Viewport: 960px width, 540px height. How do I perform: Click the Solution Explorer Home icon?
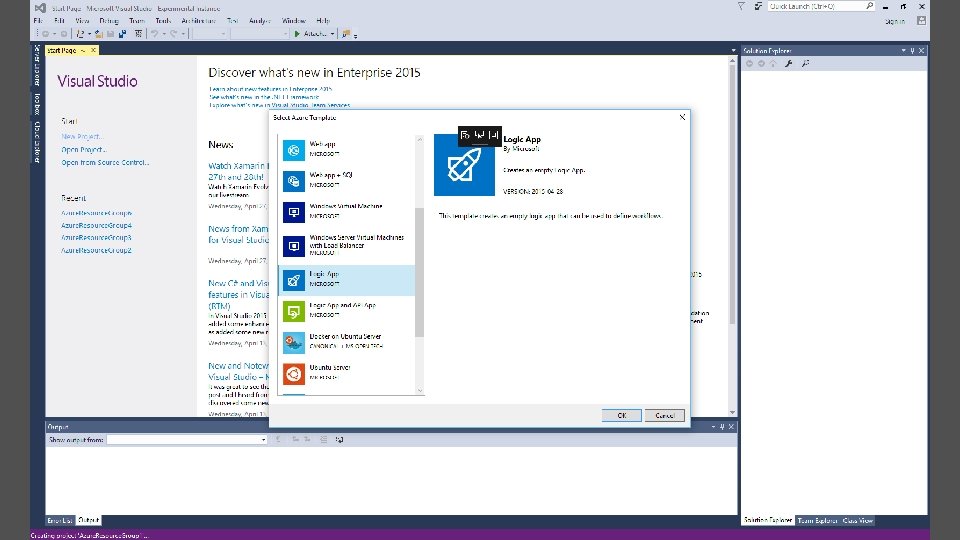coord(773,64)
